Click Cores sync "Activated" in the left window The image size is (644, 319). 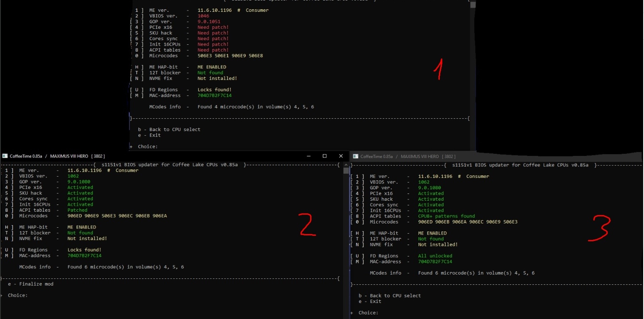[x=80, y=199]
